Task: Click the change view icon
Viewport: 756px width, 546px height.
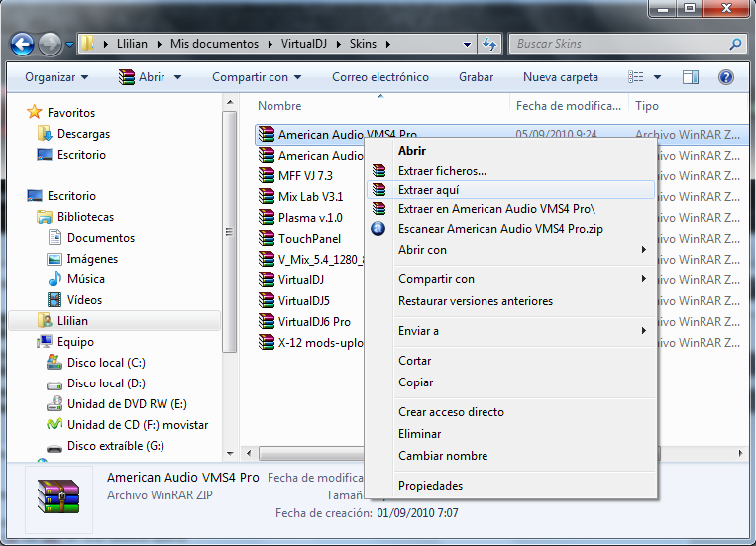Action: (x=635, y=77)
